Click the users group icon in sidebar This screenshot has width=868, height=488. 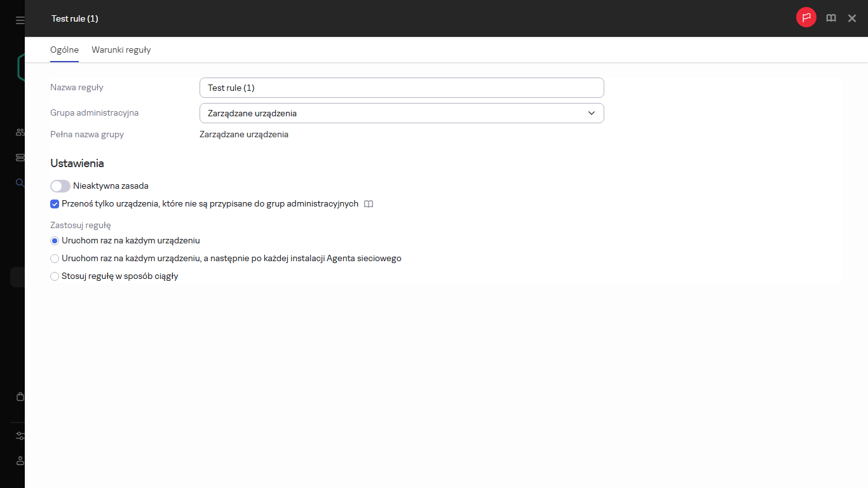click(20, 132)
